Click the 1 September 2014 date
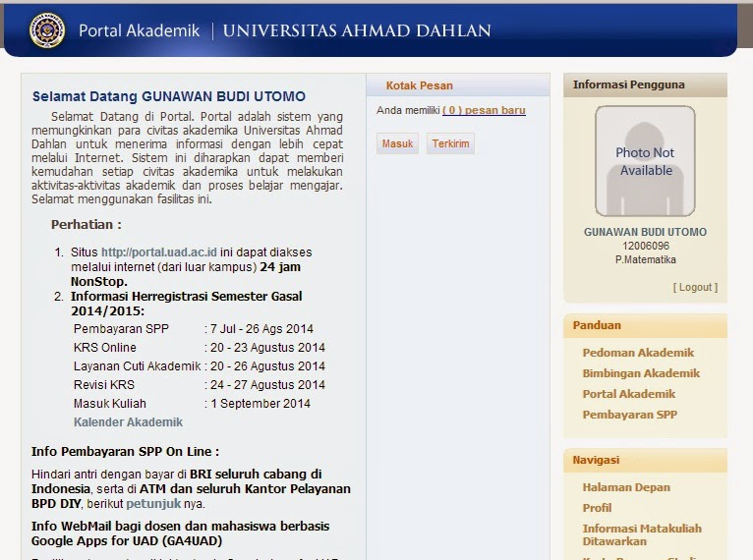Viewport: 753px width, 560px height. 261,404
